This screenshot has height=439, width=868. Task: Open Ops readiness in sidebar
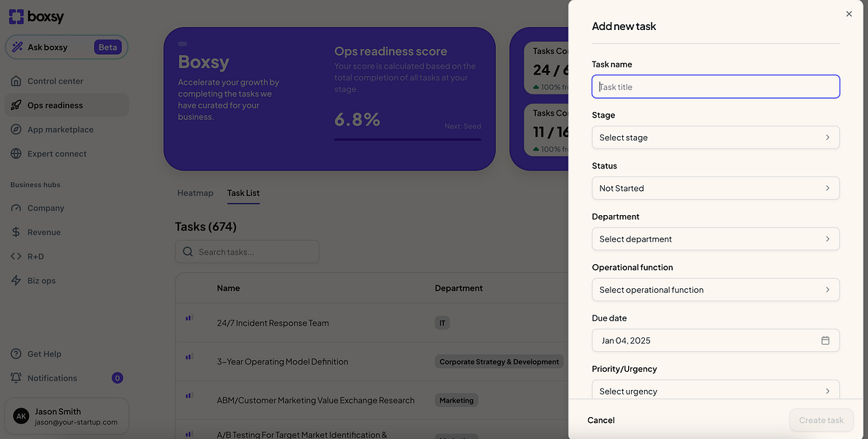(67, 105)
